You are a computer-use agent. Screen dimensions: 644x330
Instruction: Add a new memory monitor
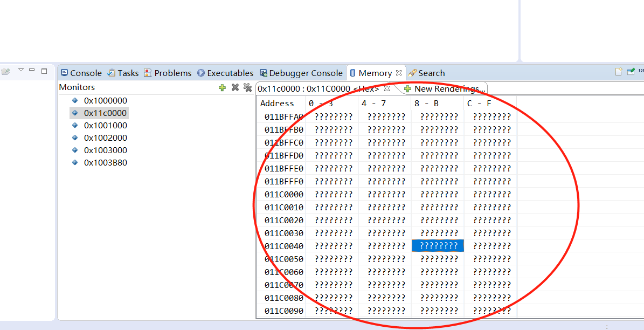click(222, 87)
